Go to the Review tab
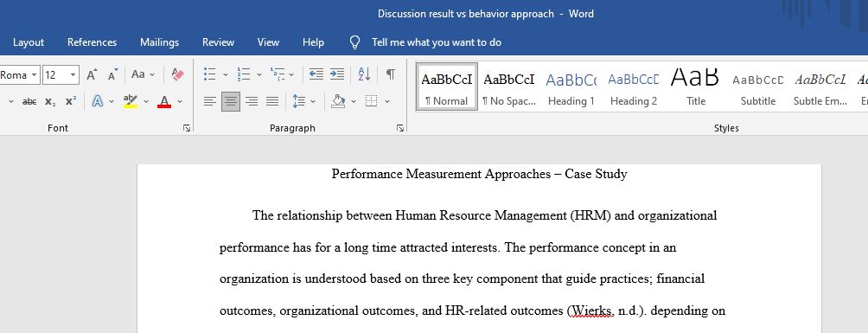This screenshot has width=868, height=333. 218,42
